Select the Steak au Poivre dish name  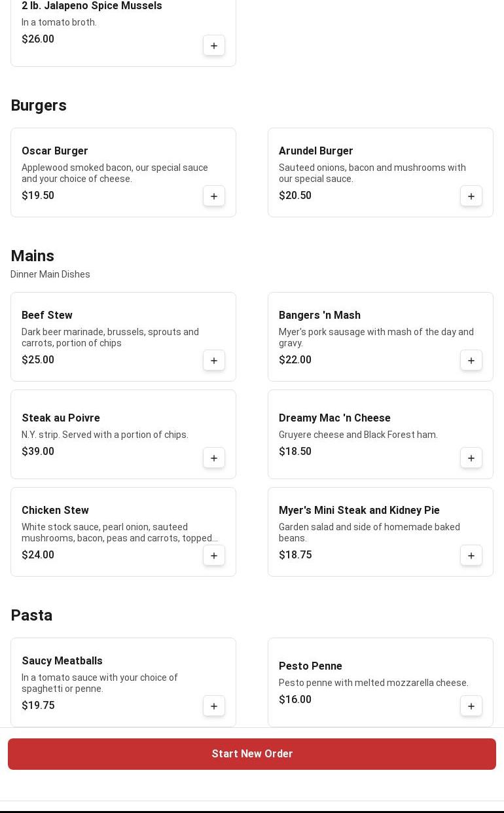61,418
